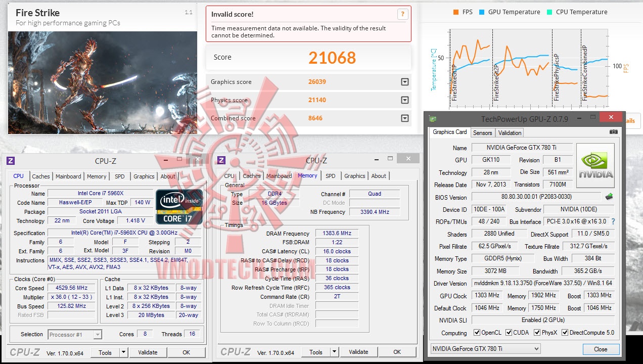Click the NVIDIA SLI status field
Image resolution: width=643 pixels, height=364 pixels.
click(543, 320)
